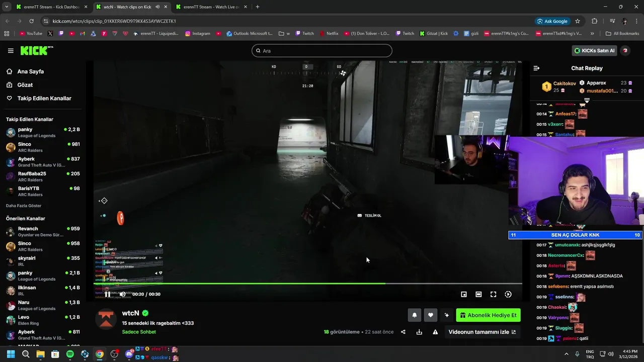The height and width of the screenshot is (362, 644).
Task: Switch to erennTT Stream Watch Live tab
Action: (212, 7)
